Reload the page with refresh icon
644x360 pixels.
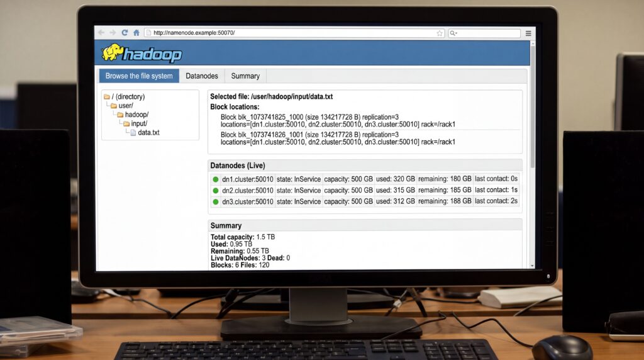coord(125,33)
